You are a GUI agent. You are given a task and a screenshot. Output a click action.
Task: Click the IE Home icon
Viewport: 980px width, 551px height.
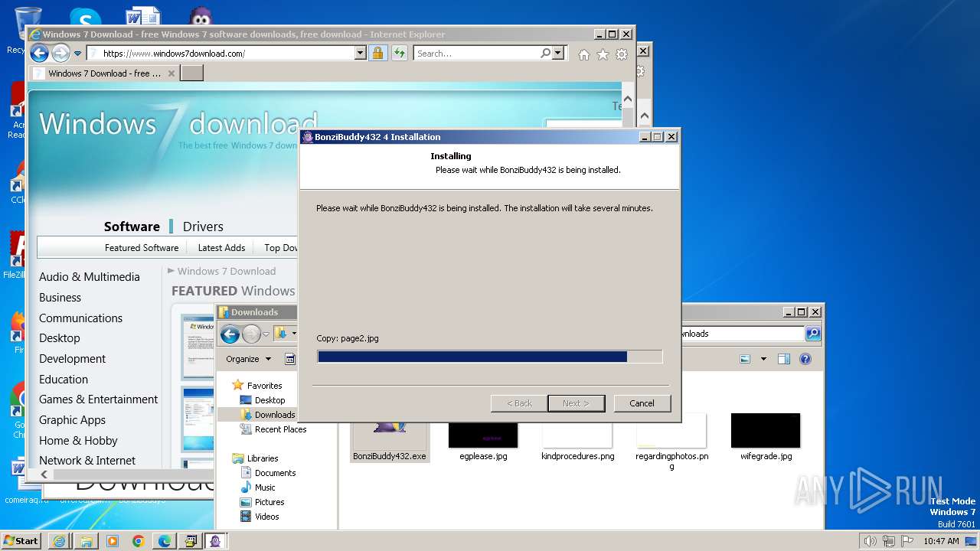[584, 54]
